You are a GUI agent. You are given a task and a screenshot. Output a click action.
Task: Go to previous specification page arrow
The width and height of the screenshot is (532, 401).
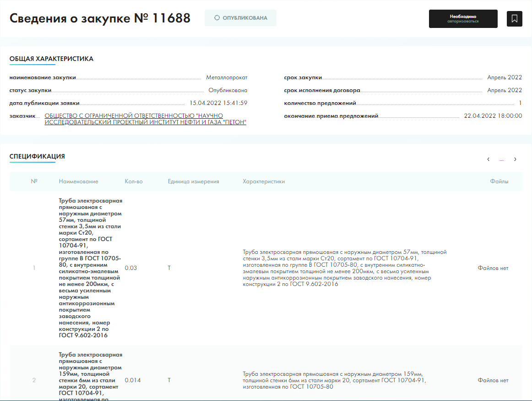pos(488,159)
